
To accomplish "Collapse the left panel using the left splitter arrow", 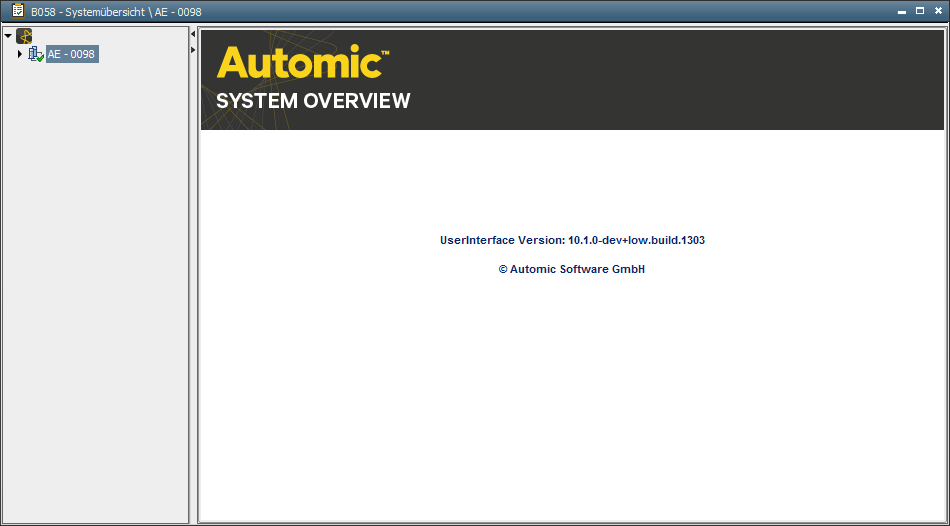I will pyautogui.click(x=193, y=35).
